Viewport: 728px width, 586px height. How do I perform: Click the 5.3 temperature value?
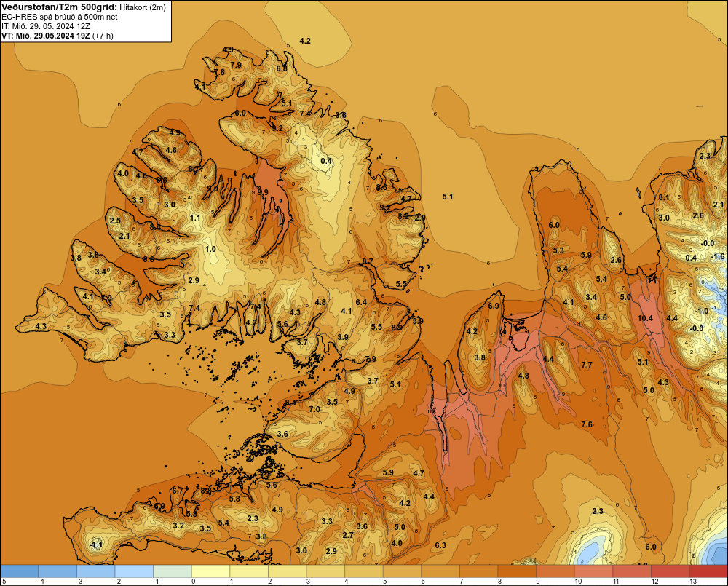(558, 250)
